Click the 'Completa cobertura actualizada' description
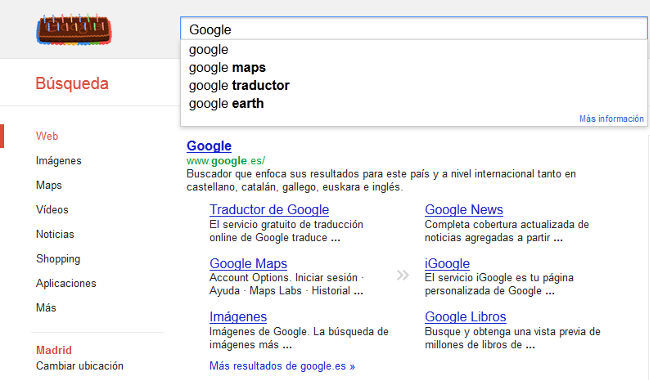 (507, 231)
